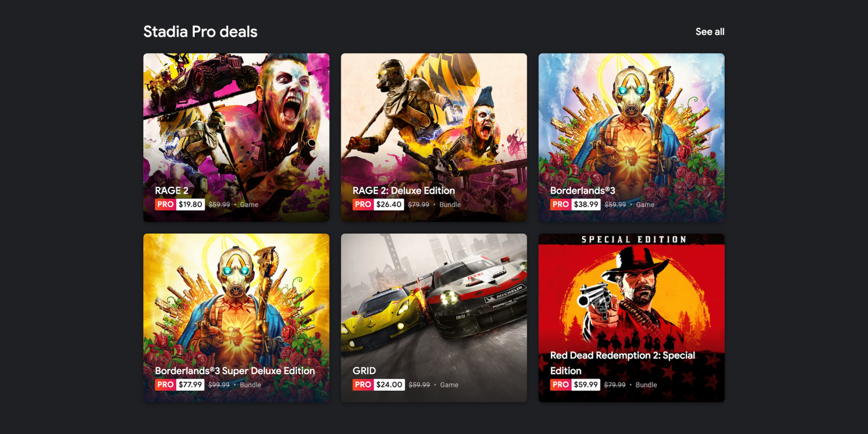Select the $19.80 price on RAGE 2

190,205
